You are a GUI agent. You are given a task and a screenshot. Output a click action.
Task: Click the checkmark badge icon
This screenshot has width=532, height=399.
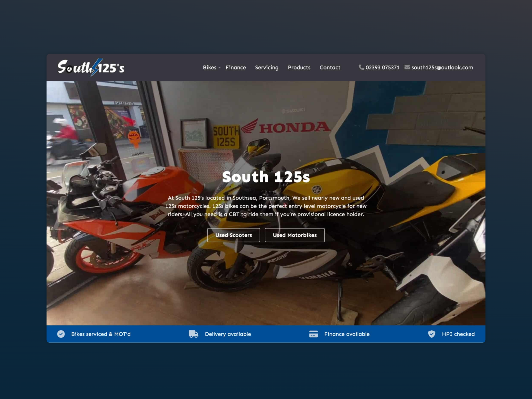coord(61,334)
